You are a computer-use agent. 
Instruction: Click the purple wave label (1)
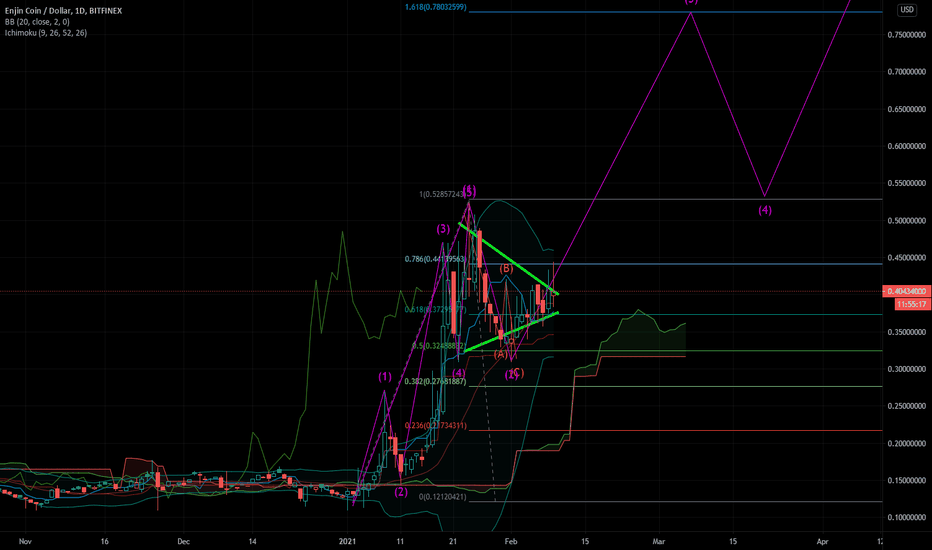click(x=385, y=376)
